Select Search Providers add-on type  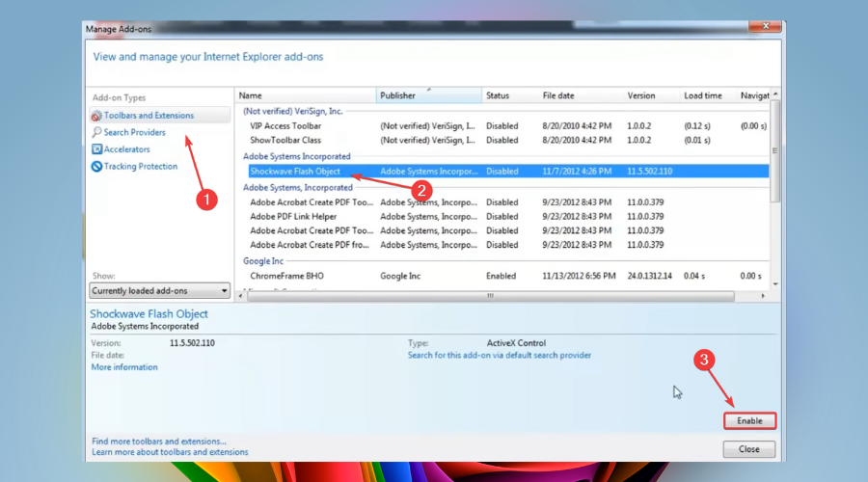(134, 132)
